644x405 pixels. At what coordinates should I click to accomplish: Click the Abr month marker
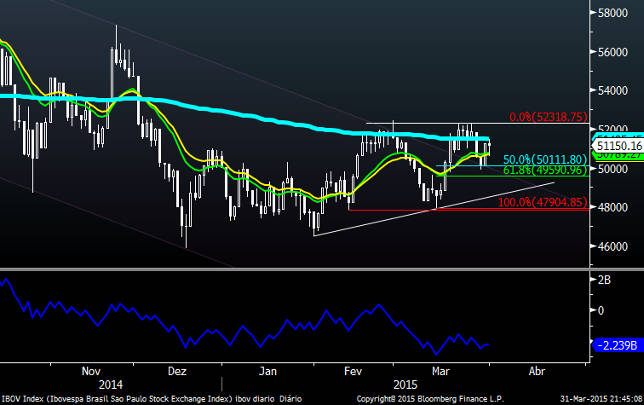pos(537,369)
